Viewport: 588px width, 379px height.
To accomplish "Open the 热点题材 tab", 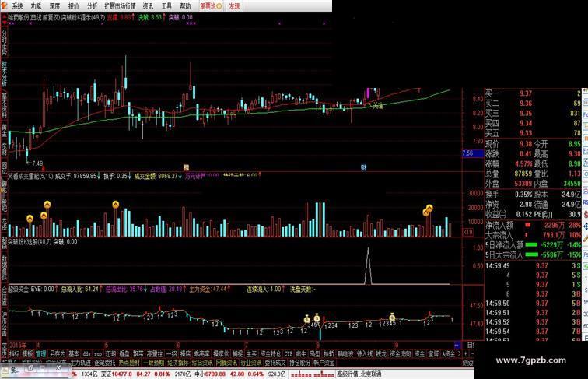I will [129, 363].
